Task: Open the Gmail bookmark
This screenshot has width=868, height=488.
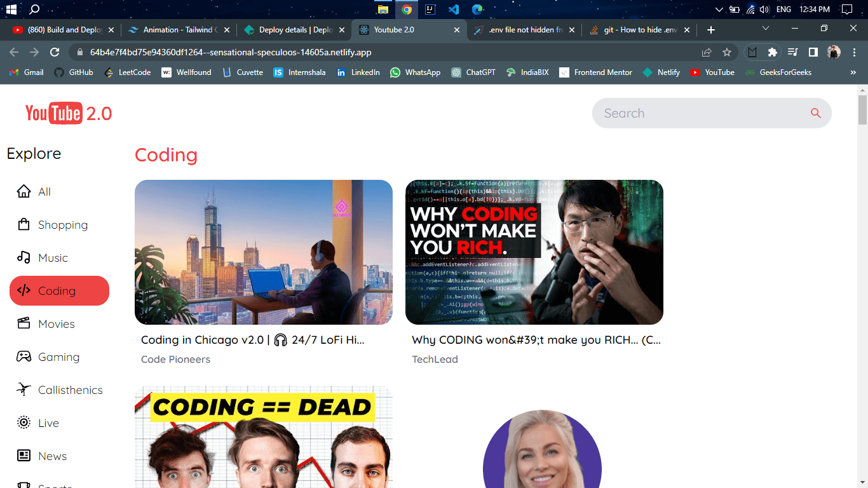Action: tap(26, 72)
